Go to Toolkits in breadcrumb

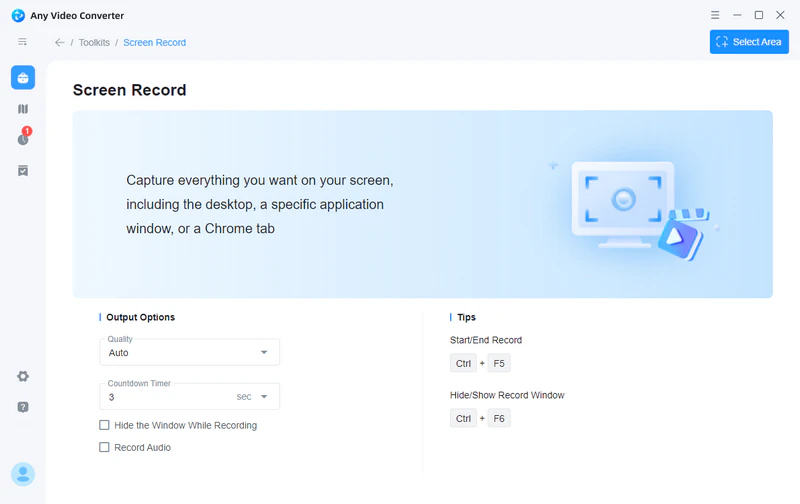[x=95, y=42]
